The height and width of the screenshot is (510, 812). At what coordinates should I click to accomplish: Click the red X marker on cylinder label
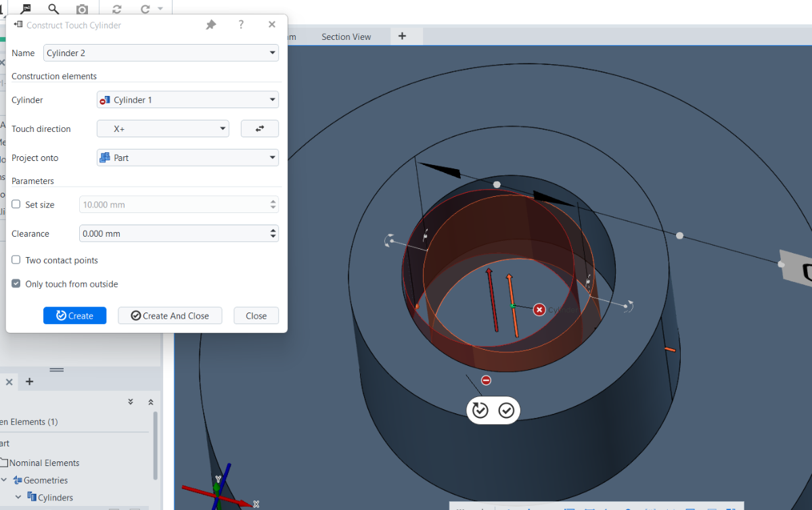tap(539, 310)
